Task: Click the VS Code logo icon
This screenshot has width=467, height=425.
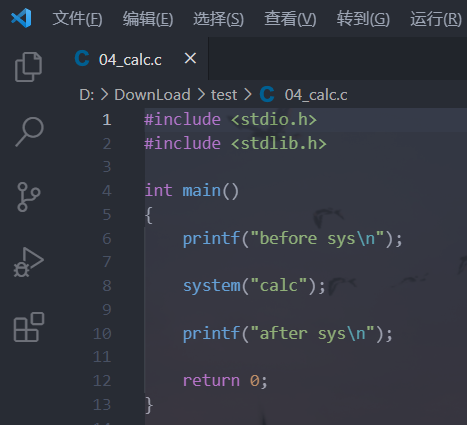Action: click(x=21, y=18)
